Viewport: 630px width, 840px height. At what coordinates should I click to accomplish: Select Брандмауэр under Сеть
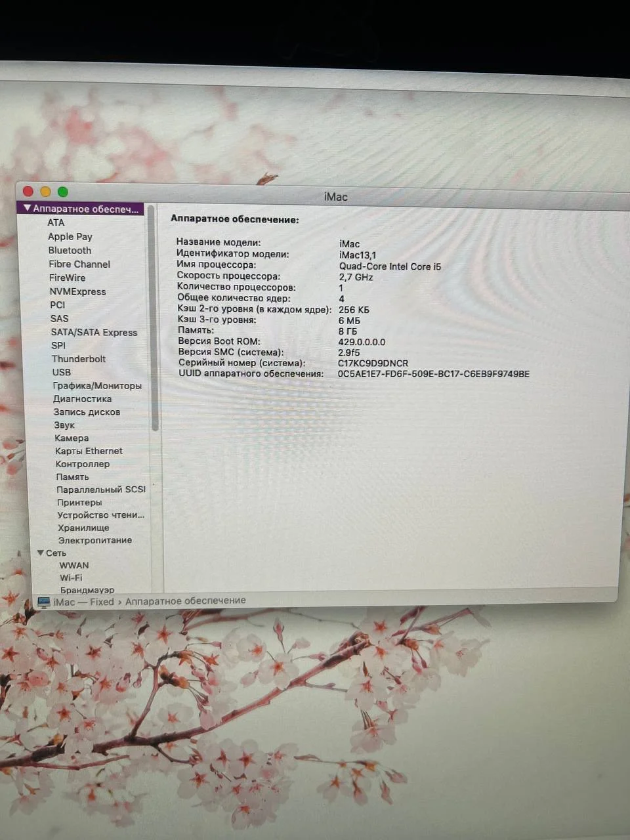pyautogui.click(x=87, y=590)
